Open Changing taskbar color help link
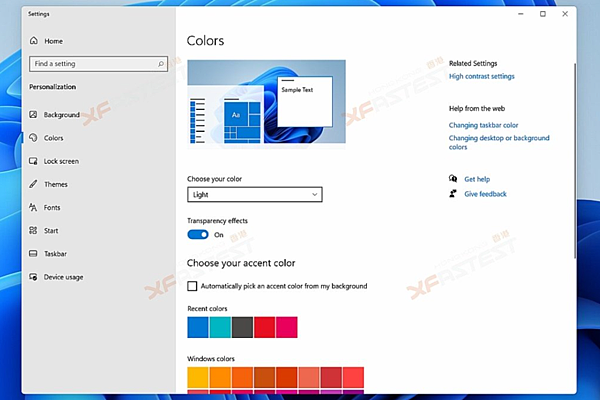 (x=483, y=125)
